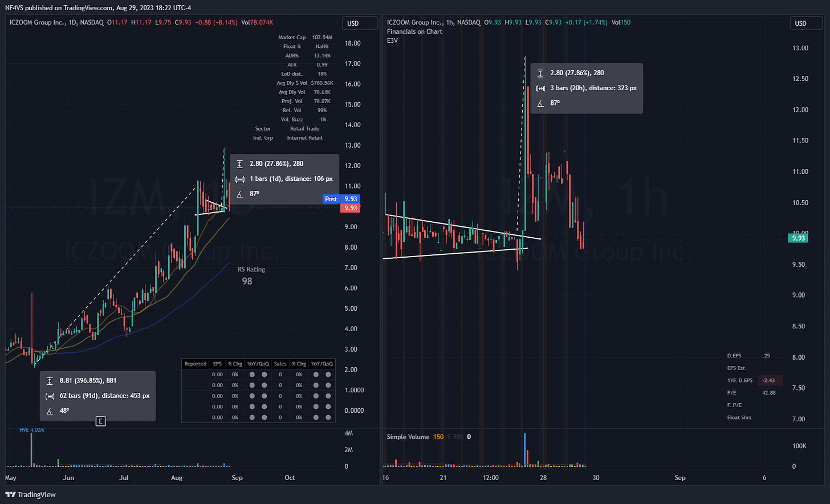Click the 1YF. D.EPS value -2.43

coord(769,380)
